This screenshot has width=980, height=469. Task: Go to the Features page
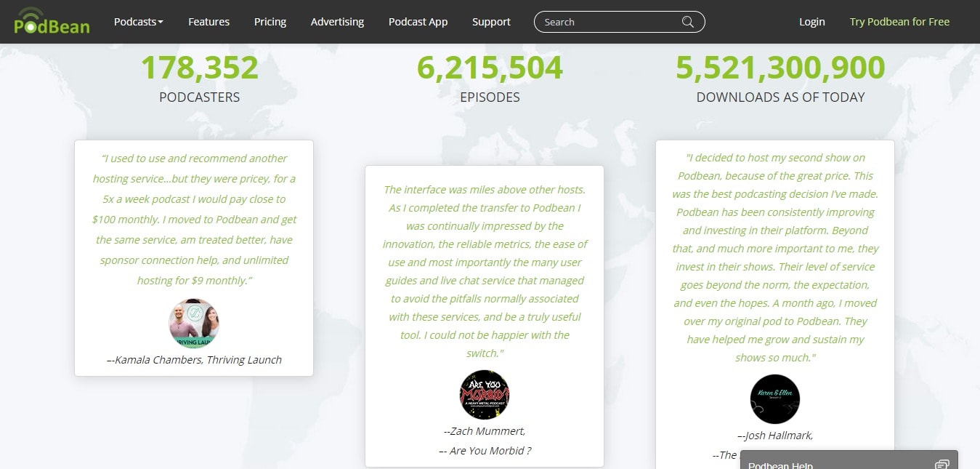[x=208, y=22]
